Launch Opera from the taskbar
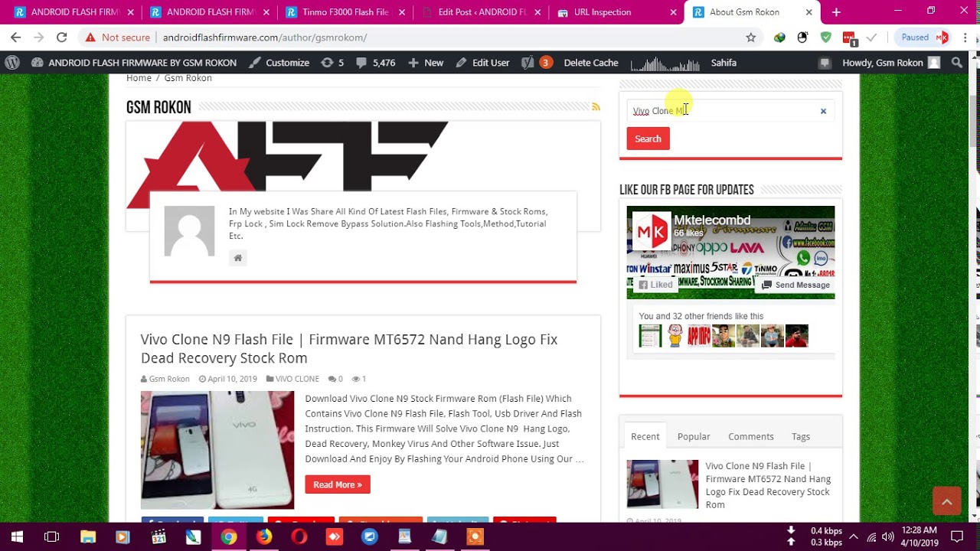This screenshot has height=551, width=980. [x=299, y=537]
